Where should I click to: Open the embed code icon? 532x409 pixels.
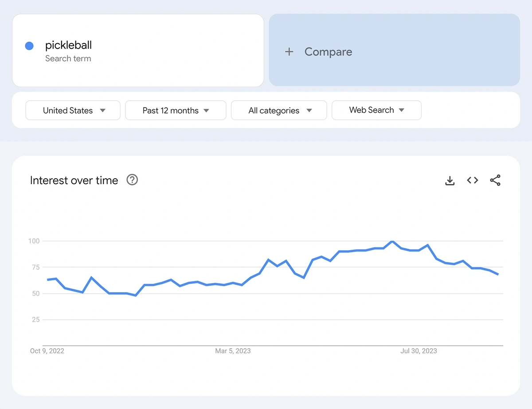[x=473, y=180]
